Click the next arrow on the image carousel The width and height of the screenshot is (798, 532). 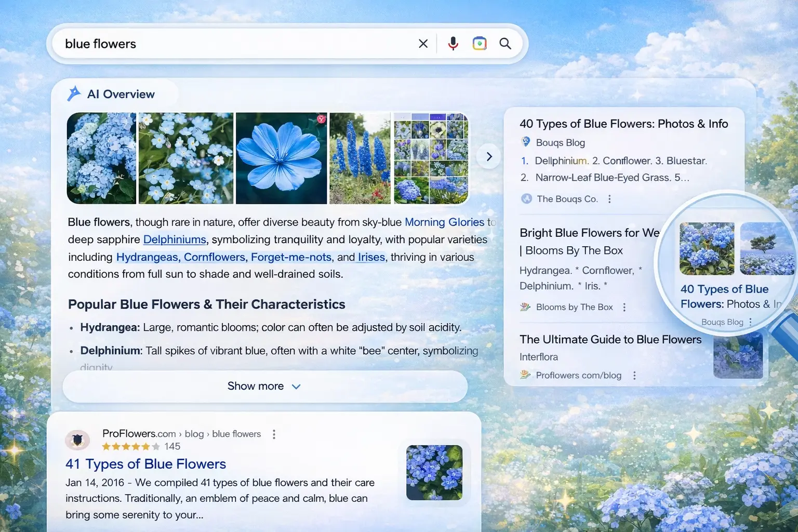click(x=488, y=156)
